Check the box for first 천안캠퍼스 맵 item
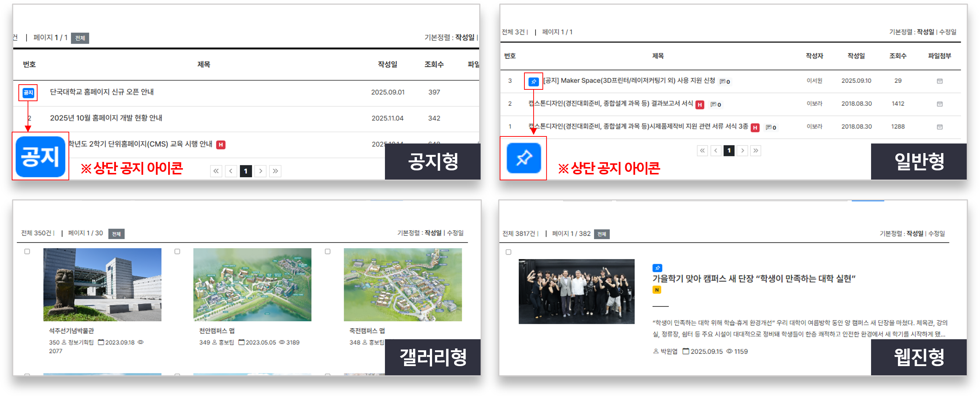The image size is (980, 397). 177,251
